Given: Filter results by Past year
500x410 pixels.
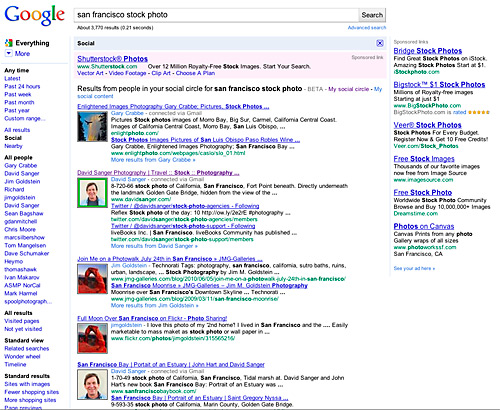Looking at the screenshot, I should point(17,110).
